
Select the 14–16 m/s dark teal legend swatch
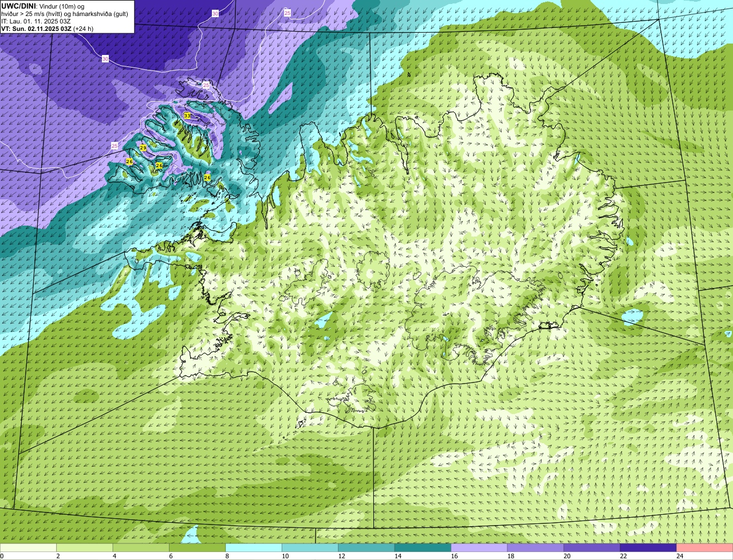(423, 548)
